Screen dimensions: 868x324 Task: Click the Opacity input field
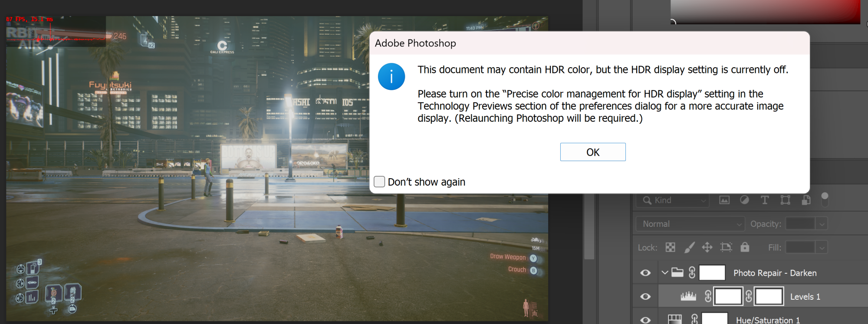click(x=800, y=224)
